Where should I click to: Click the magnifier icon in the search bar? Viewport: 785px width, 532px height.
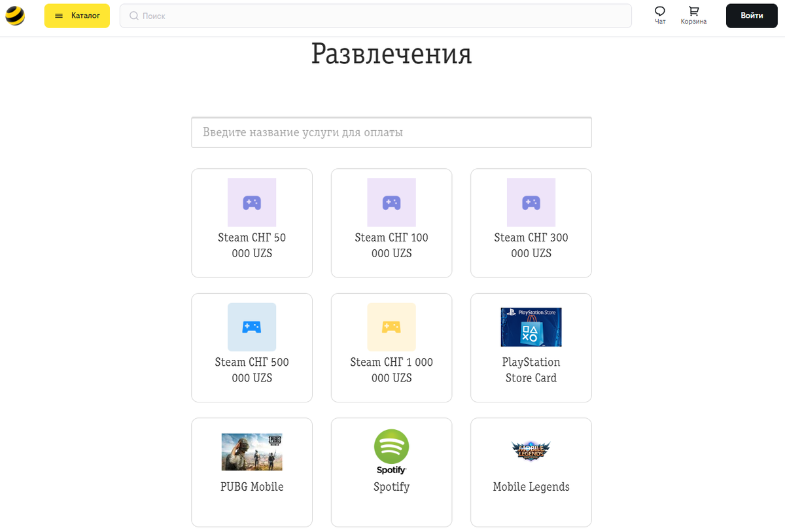[x=134, y=16]
